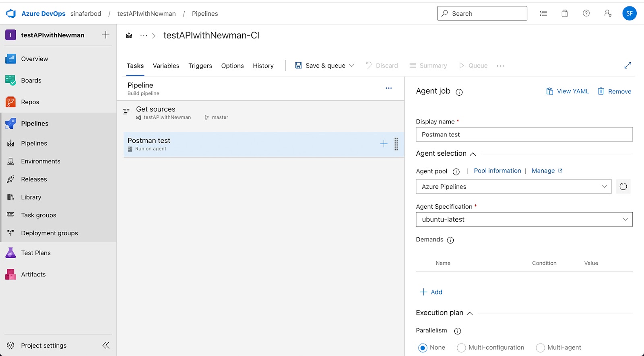Open the testAPIwithNewman project breadcrumb
644x356 pixels.
point(147,14)
